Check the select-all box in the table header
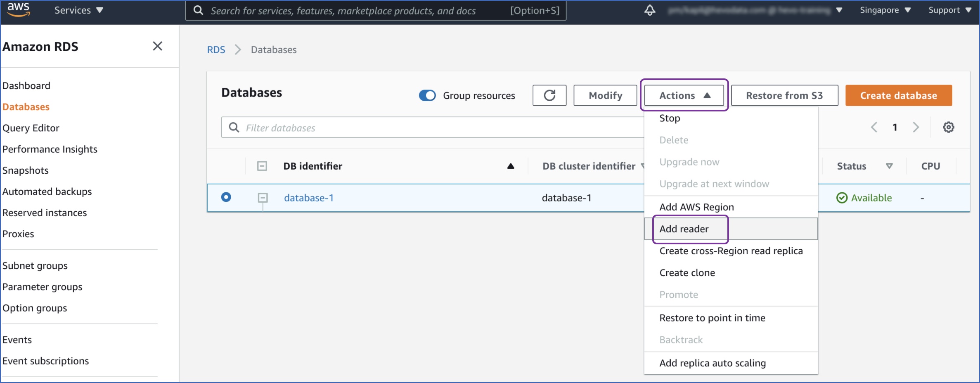 262,165
